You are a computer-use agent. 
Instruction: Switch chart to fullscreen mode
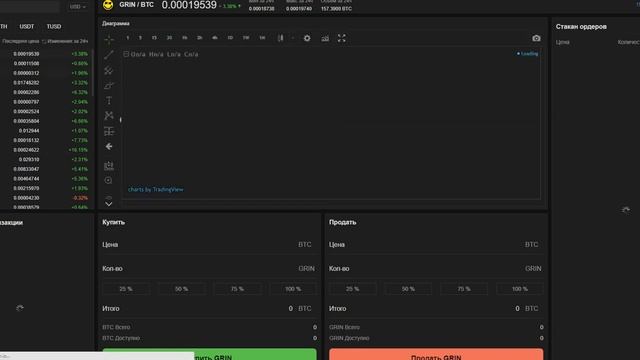point(342,38)
